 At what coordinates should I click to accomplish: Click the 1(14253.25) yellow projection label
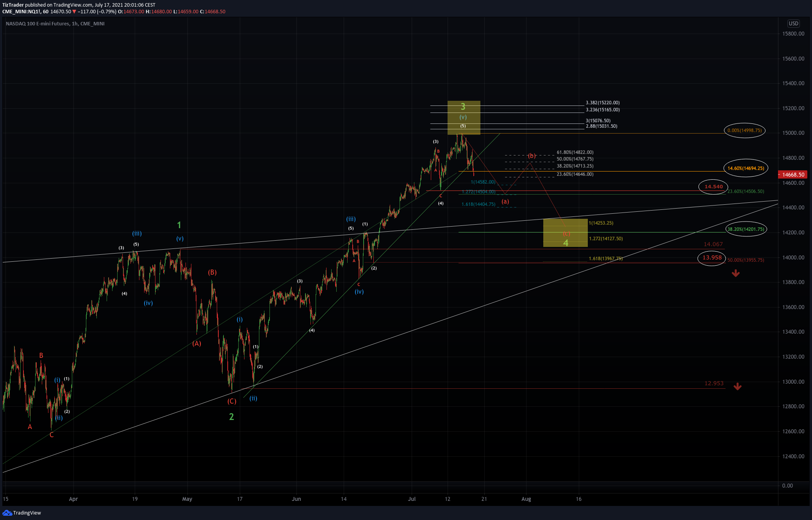601,223
